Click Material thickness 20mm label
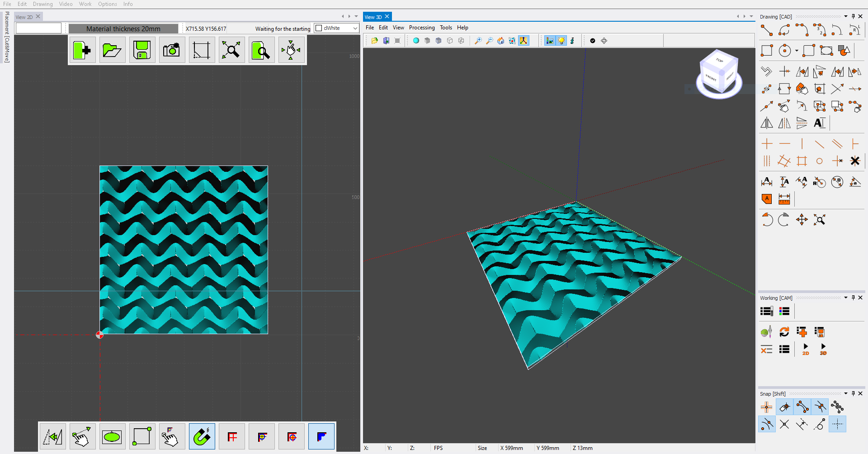This screenshot has width=868, height=454. [x=123, y=29]
